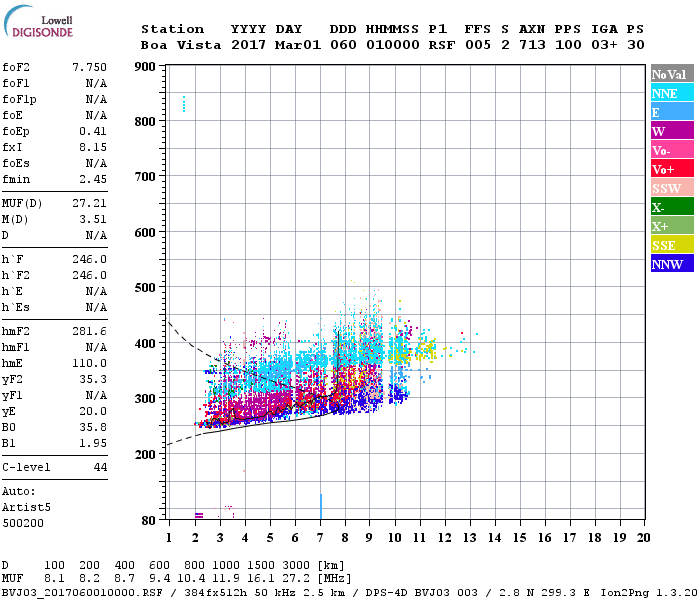Viewport: 700px width, 600px height.
Task: Click the 2017 Mar01 date in header
Action: [x=275, y=45]
